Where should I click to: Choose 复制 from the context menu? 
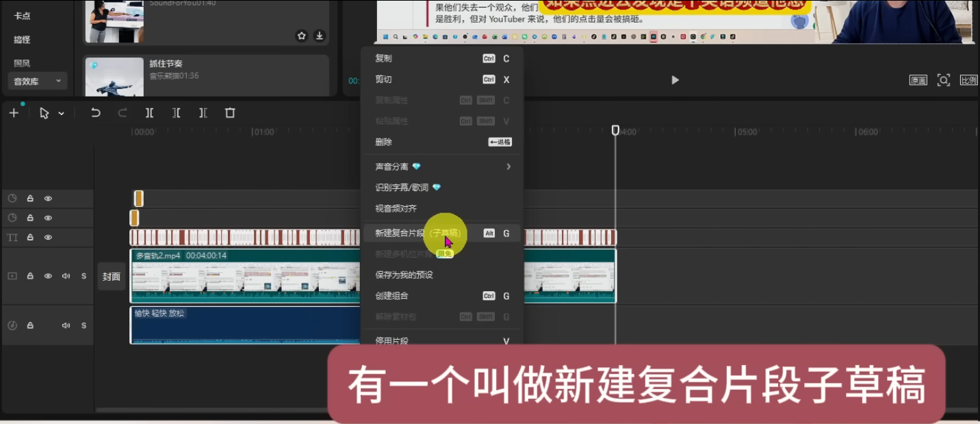point(383,58)
